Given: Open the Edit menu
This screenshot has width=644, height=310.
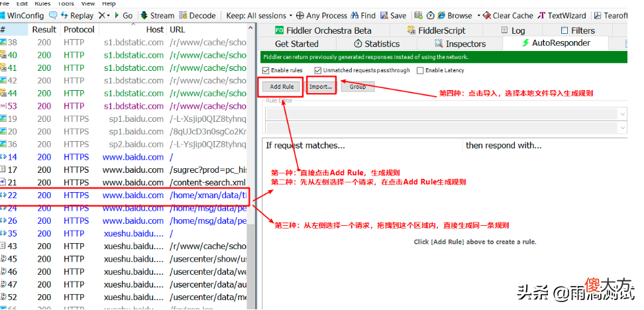Looking at the screenshot, I should coord(23,3).
